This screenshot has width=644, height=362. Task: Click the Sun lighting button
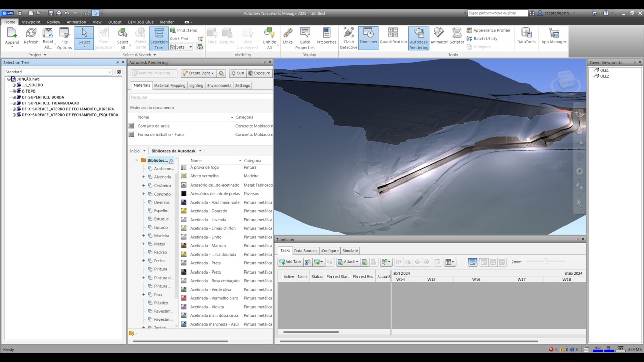pos(237,73)
